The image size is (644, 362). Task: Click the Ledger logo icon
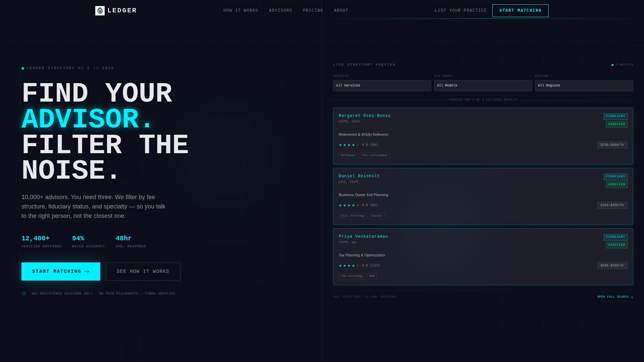(x=100, y=11)
